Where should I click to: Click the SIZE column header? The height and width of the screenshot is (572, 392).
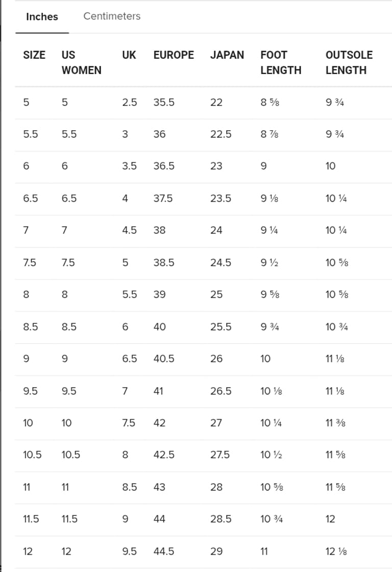pyautogui.click(x=34, y=55)
